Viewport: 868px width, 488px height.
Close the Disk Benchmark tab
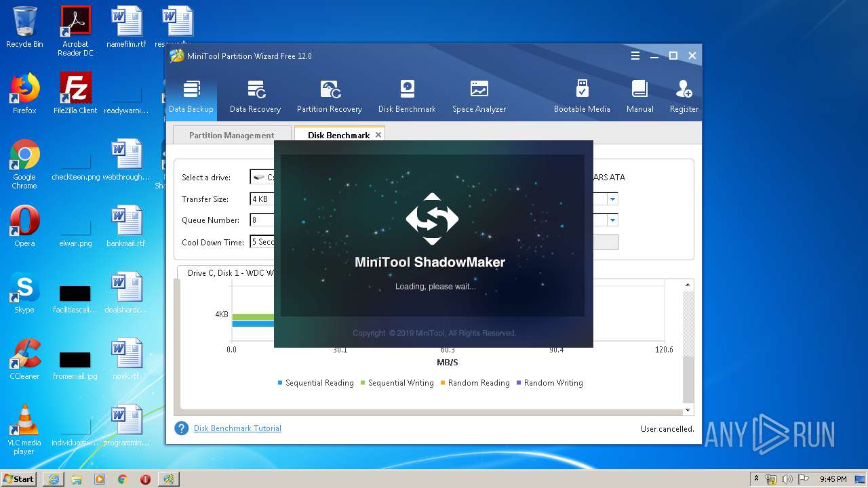point(378,135)
